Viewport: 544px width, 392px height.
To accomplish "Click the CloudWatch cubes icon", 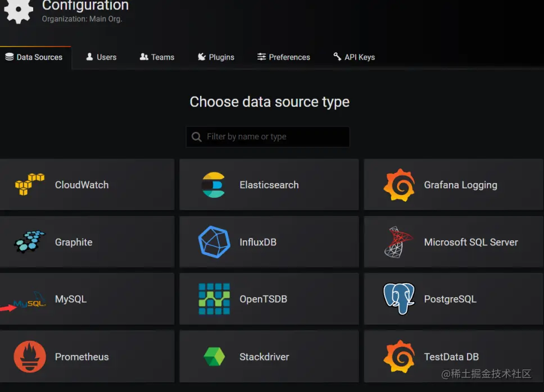I will tap(30, 184).
